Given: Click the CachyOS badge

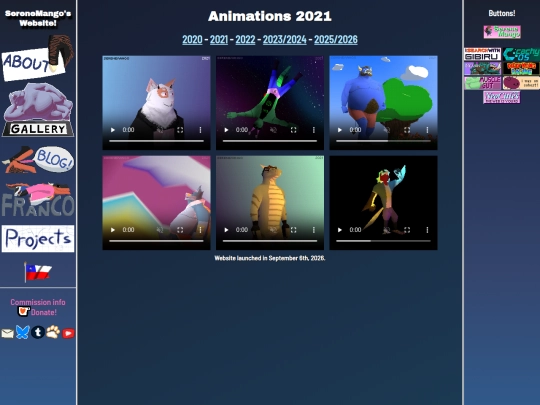Looking at the screenshot, I should click(x=521, y=54).
